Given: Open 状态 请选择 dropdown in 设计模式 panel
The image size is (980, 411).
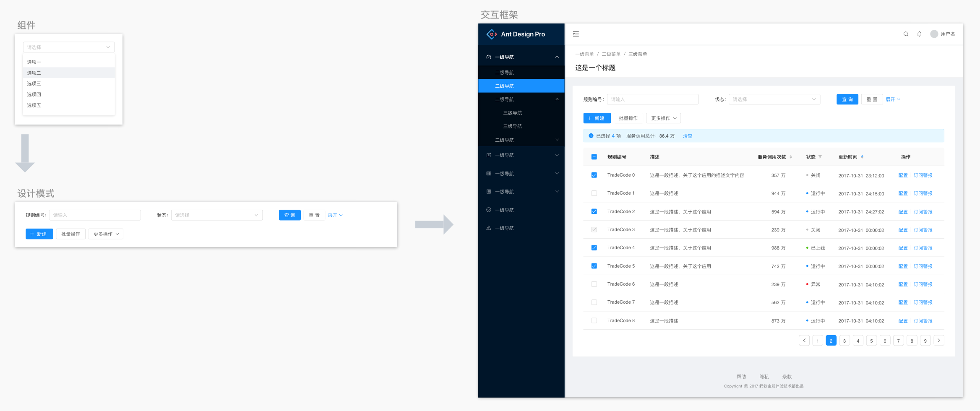Looking at the screenshot, I should pyautogui.click(x=217, y=215).
